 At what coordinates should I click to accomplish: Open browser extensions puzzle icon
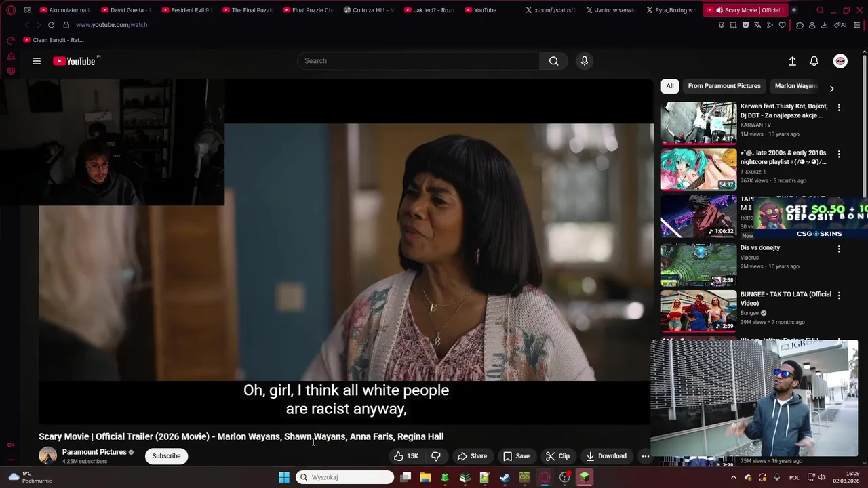point(800,25)
